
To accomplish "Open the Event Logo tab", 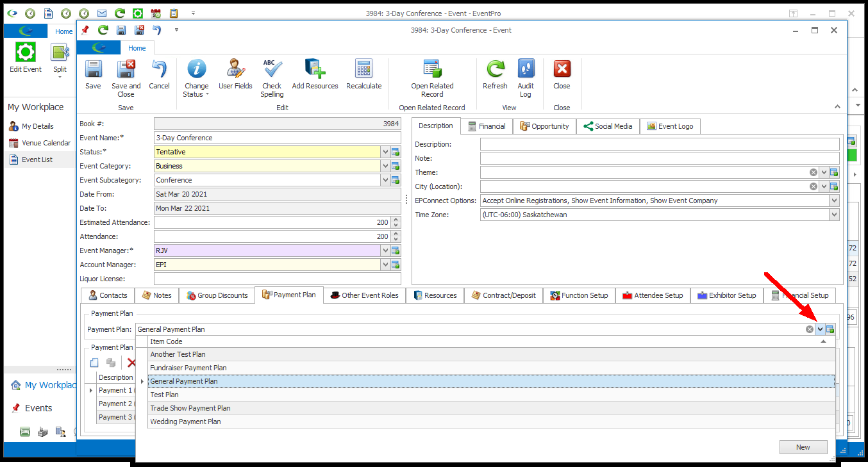I will tap(670, 126).
